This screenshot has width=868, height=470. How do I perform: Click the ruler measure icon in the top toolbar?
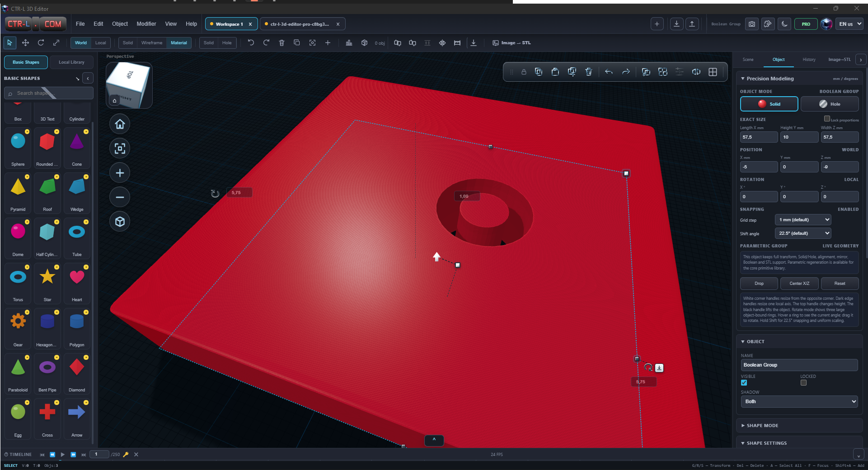pyautogui.click(x=457, y=43)
